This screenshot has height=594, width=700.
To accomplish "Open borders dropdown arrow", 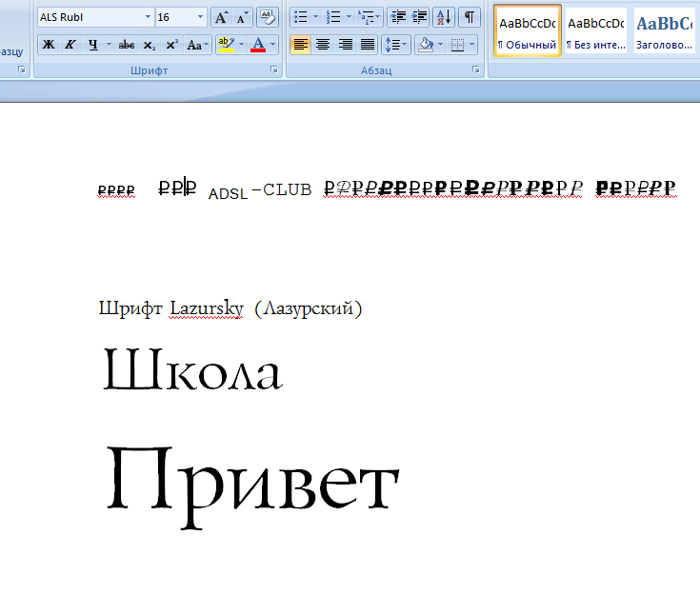I will point(471,45).
